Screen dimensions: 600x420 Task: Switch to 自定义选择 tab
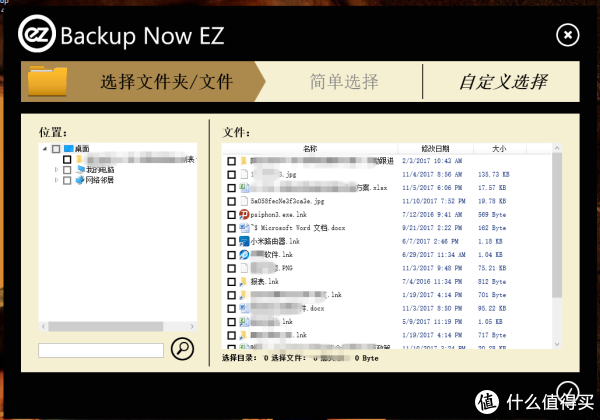tap(504, 82)
